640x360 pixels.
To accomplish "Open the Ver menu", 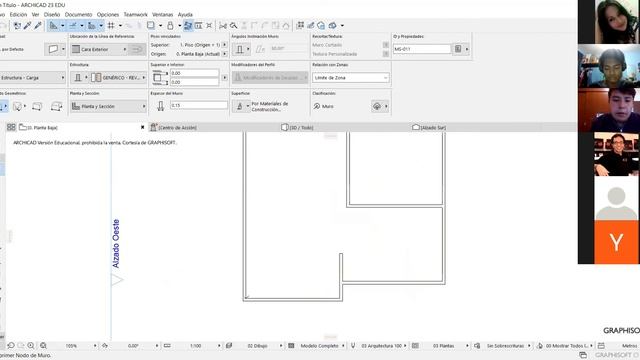I will tap(36, 14).
